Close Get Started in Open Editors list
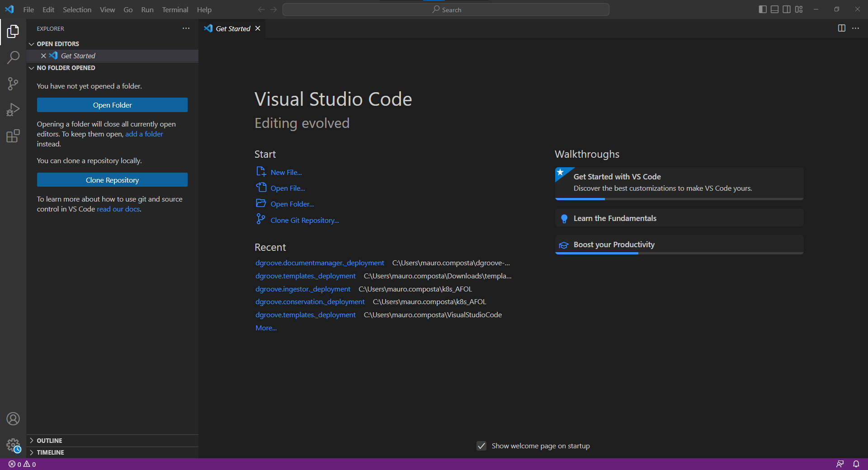 (x=43, y=56)
